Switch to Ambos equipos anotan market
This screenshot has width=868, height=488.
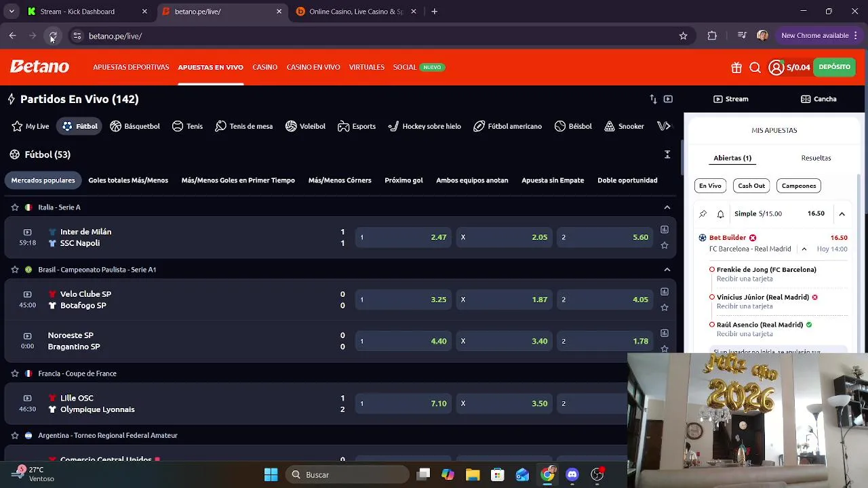coord(472,180)
